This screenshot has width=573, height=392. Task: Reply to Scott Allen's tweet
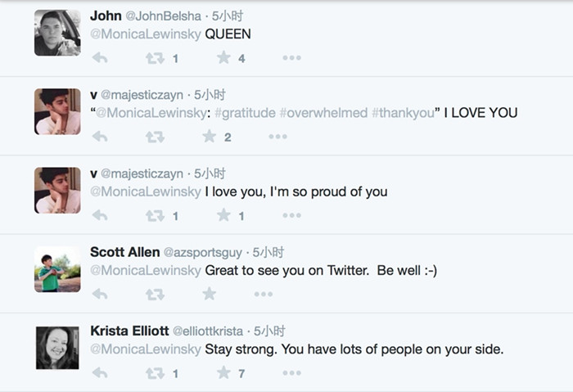point(100,294)
